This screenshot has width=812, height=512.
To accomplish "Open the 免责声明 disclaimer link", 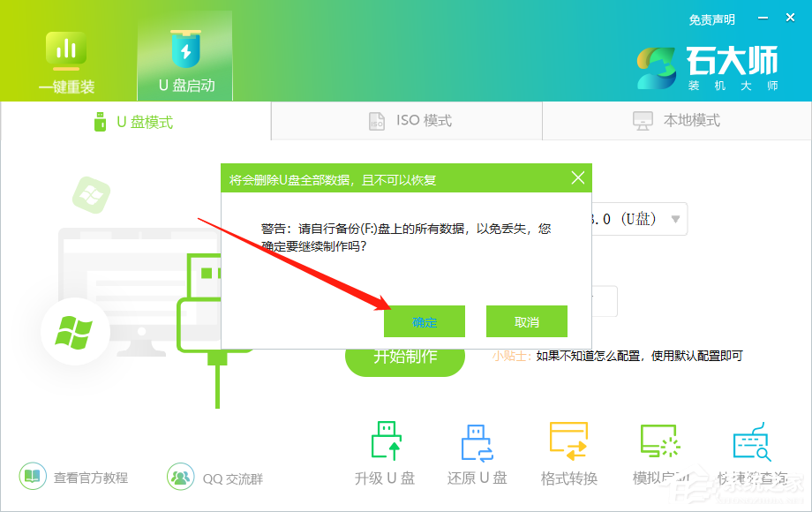I will [712, 19].
